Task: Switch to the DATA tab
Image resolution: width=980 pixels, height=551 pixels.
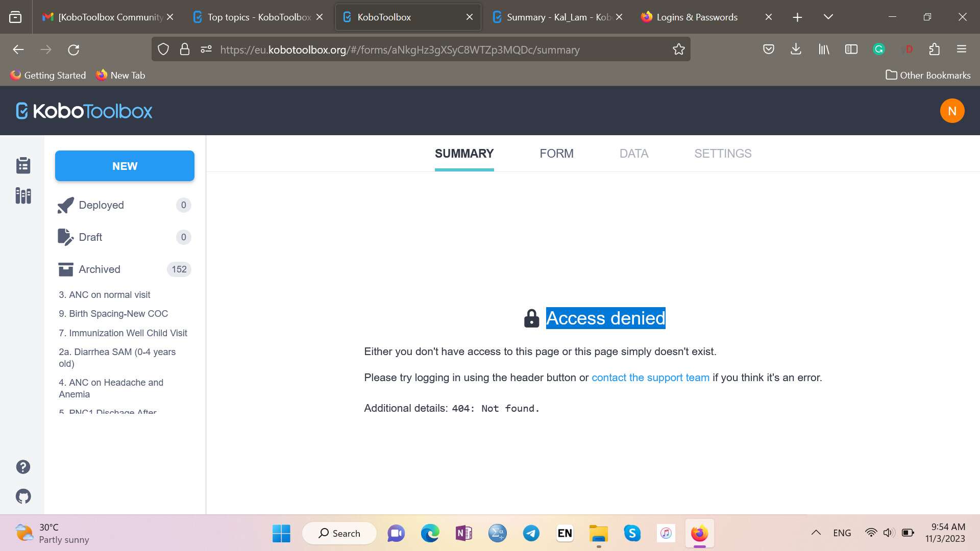Action: coord(633,153)
